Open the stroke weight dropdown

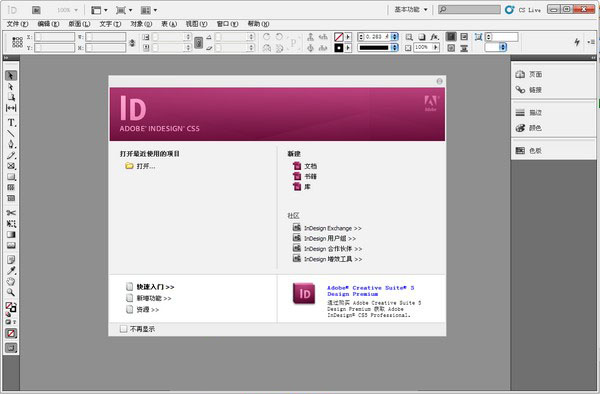tap(395, 37)
